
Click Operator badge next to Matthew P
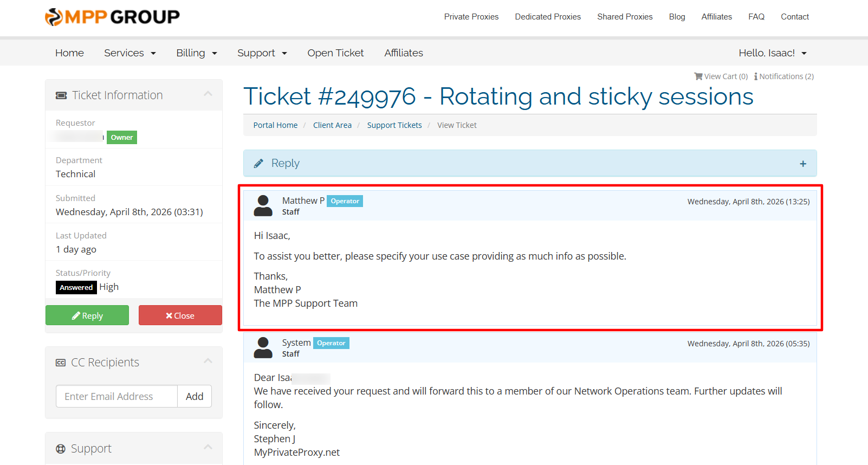[345, 201]
